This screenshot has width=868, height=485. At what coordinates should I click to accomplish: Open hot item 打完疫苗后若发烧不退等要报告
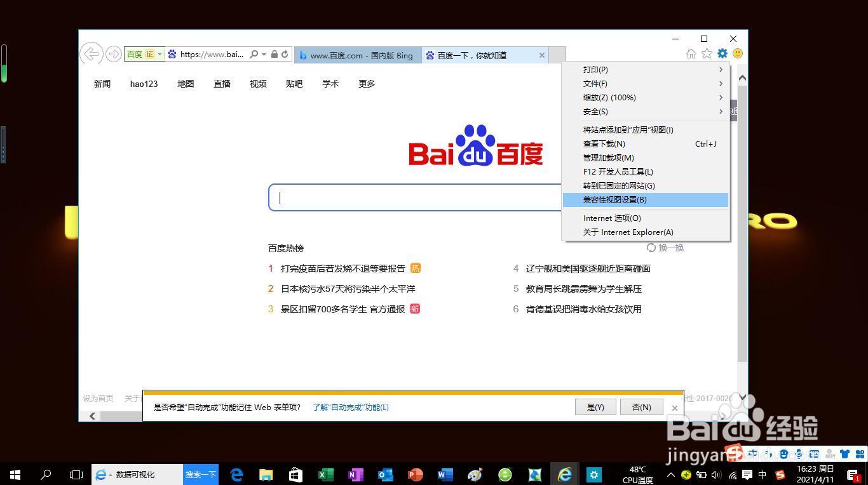343,269
